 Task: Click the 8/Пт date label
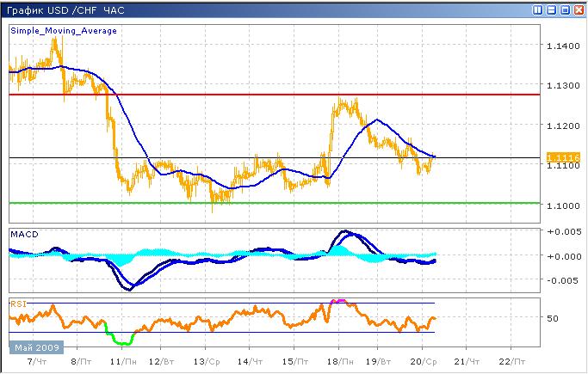[x=81, y=362]
